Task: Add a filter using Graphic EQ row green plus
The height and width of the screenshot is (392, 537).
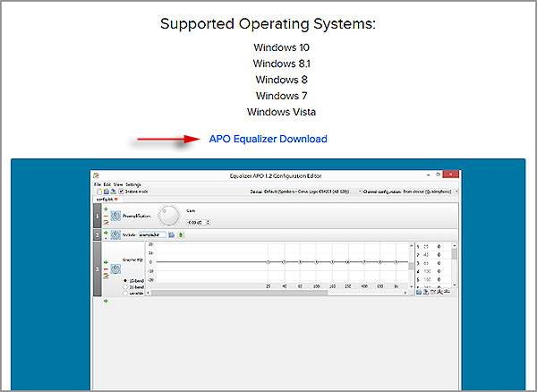Action: [x=106, y=262]
